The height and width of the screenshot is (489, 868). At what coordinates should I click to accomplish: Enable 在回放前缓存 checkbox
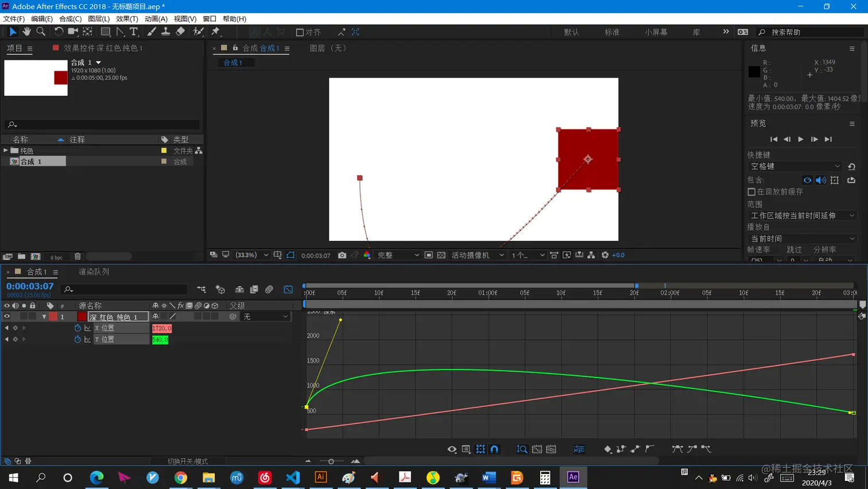751,191
